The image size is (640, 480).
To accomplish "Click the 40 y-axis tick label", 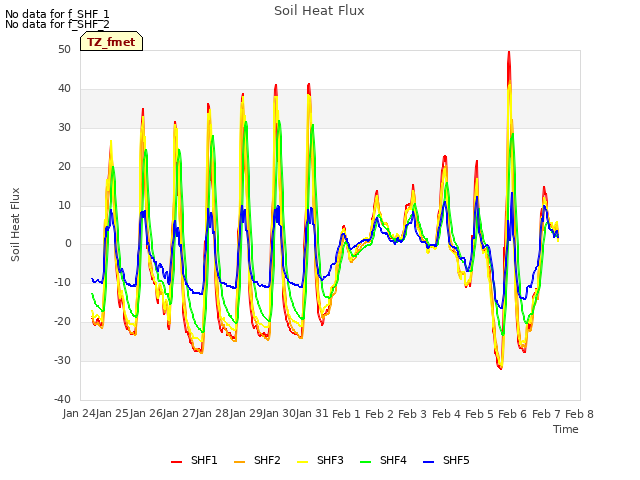I will pos(64,88).
